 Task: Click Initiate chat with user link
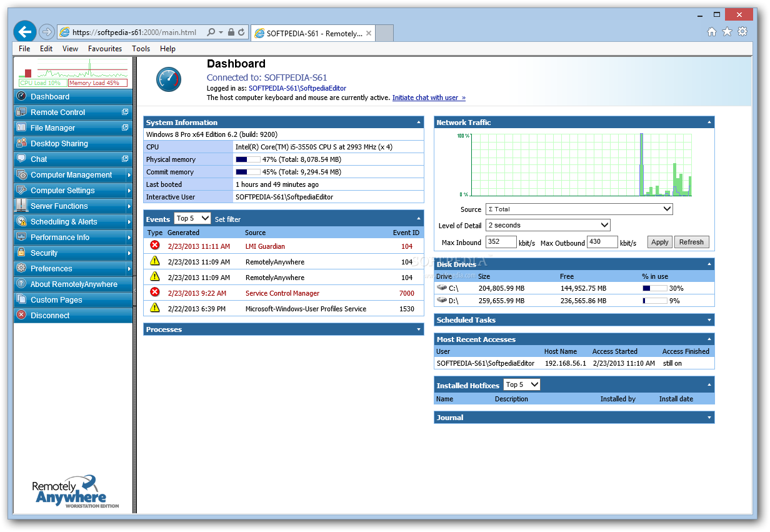[x=429, y=98]
